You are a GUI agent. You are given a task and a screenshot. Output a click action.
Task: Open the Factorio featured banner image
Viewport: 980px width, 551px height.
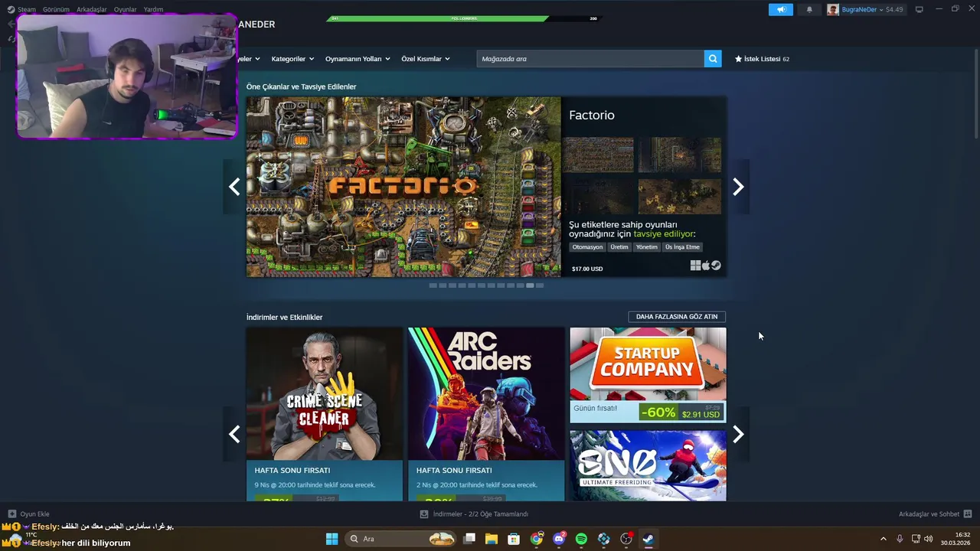click(403, 187)
